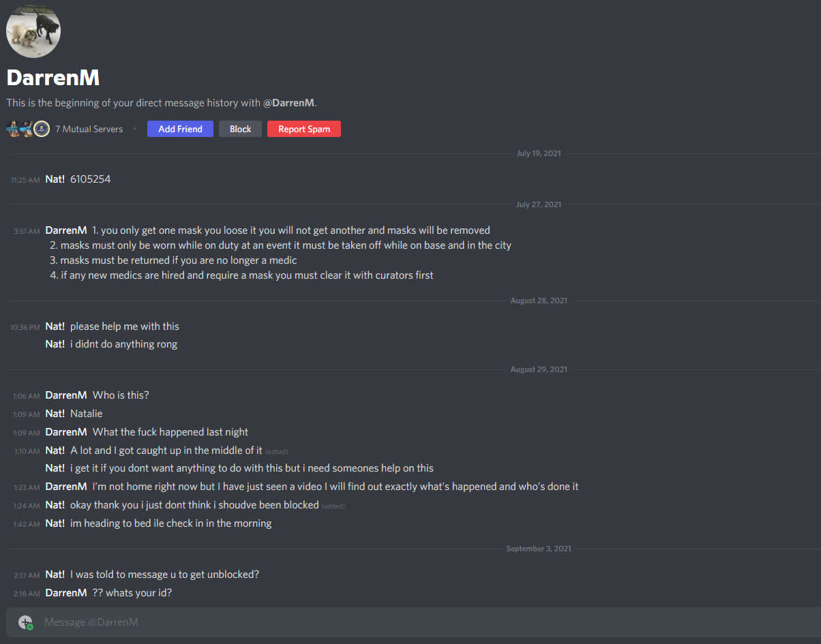Click the 'please help me with this' message

click(x=125, y=326)
